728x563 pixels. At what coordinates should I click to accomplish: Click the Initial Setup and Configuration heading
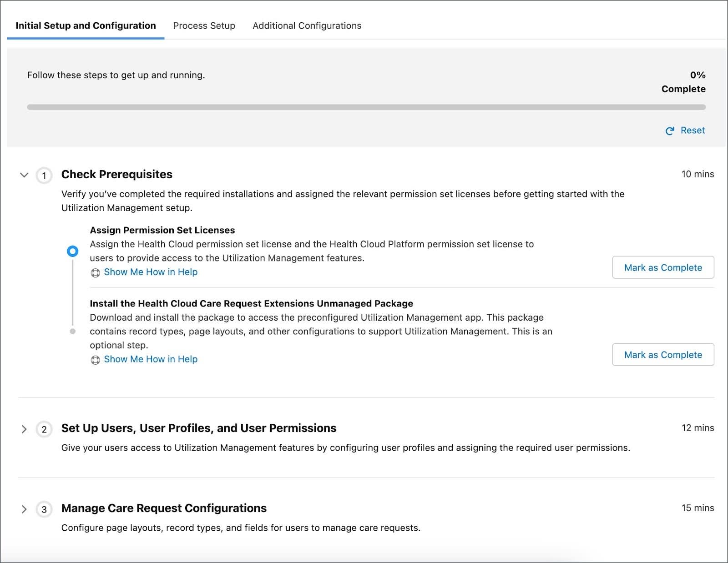point(86,26)
